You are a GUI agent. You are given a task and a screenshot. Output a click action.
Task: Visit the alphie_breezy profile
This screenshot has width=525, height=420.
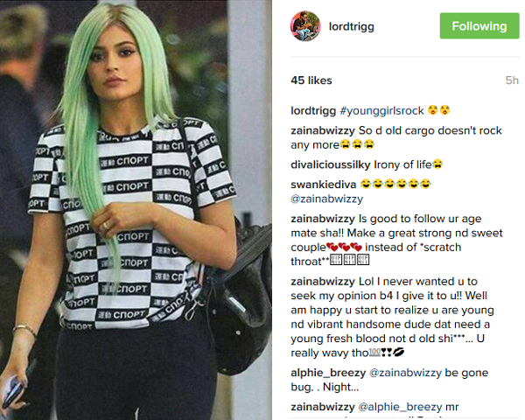click(328, 373)
